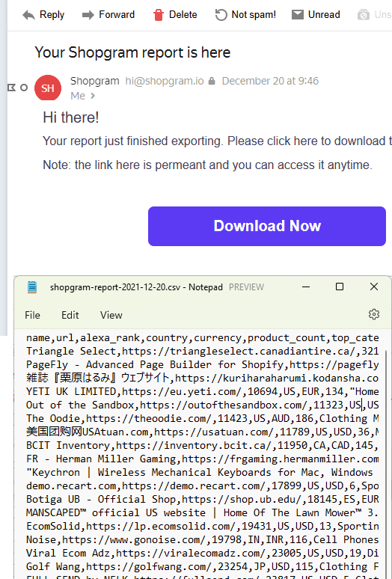Click the Your report just finished exporting line
The width and height of the screenshot is (392, 579).
click(x=217, y=141)
